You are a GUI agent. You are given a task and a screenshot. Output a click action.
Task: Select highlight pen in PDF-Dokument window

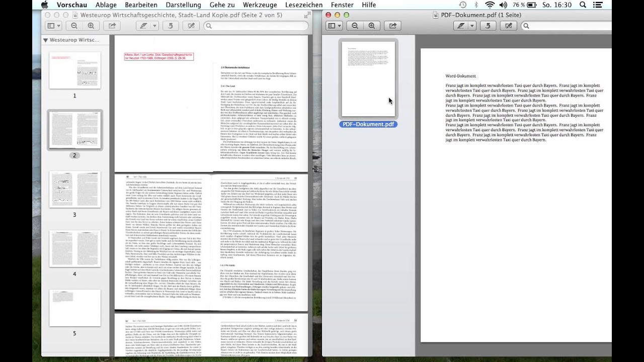[461, 26]
